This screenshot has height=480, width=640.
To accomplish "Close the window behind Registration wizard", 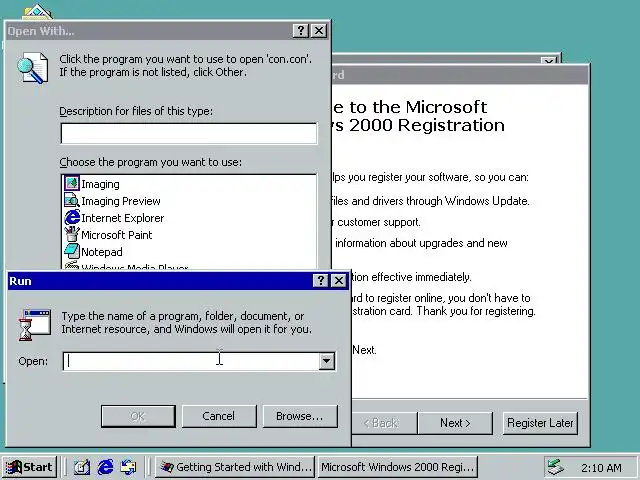I will click(x=549, y=61).
